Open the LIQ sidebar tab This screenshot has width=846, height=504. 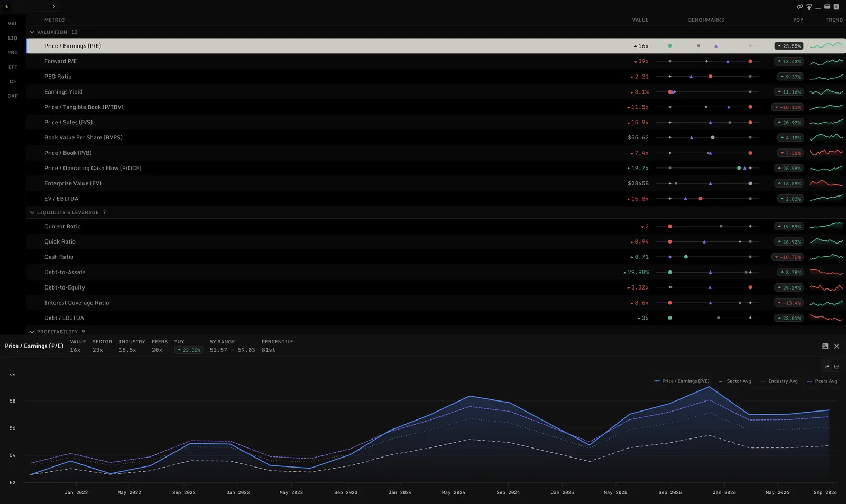pyautogui.click(x=13, y=38)
